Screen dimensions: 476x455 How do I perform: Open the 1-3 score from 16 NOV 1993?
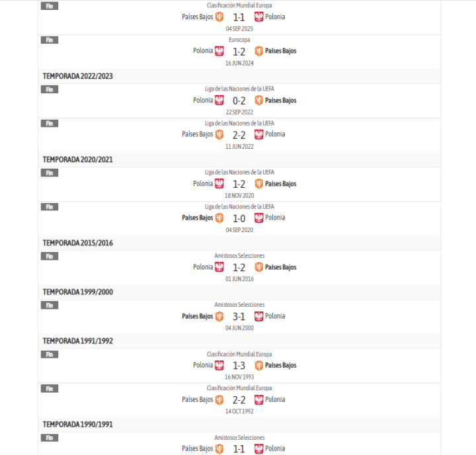pos(239,365)
